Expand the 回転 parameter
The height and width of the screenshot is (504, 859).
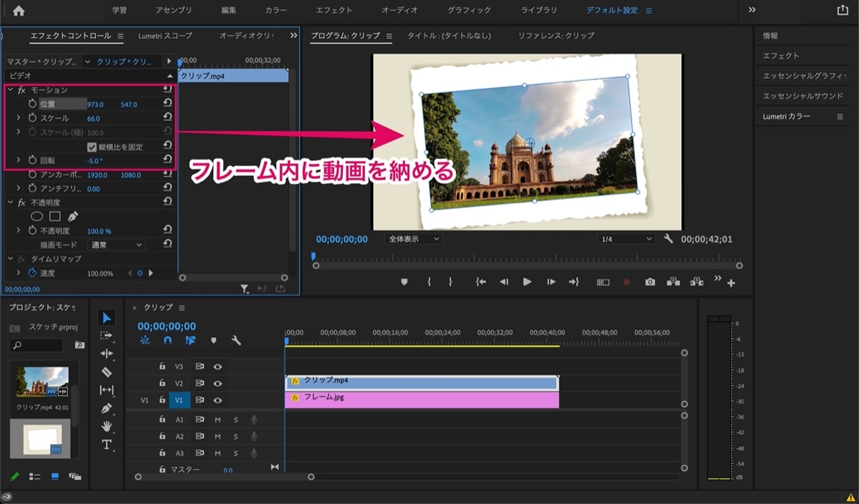tap(19, 160)
